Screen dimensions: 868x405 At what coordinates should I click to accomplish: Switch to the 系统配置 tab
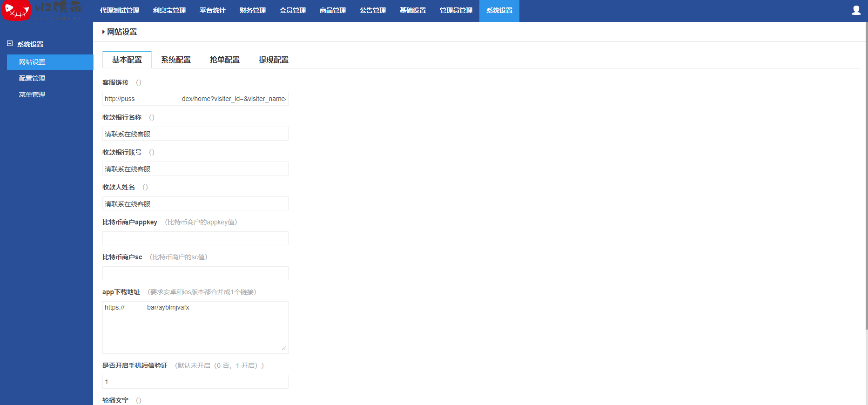pos(176,60)
